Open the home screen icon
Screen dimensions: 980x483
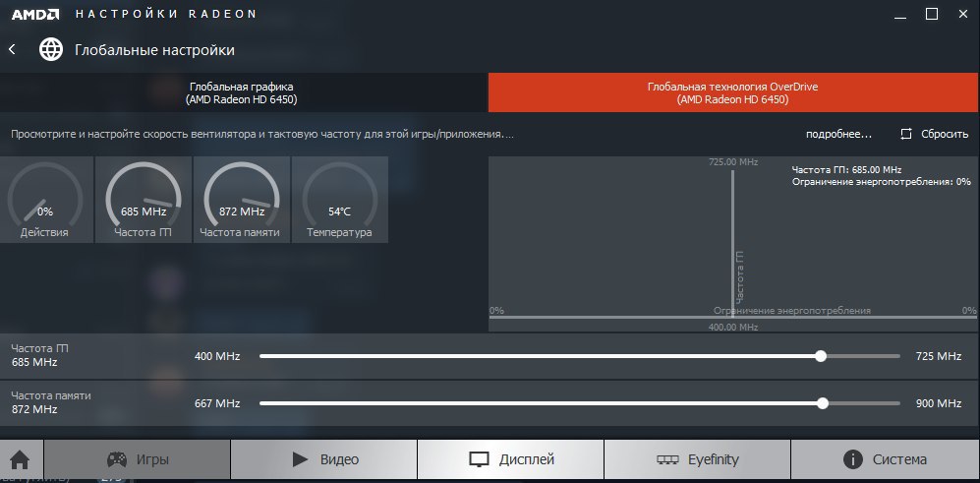click(x=20, y=459)
